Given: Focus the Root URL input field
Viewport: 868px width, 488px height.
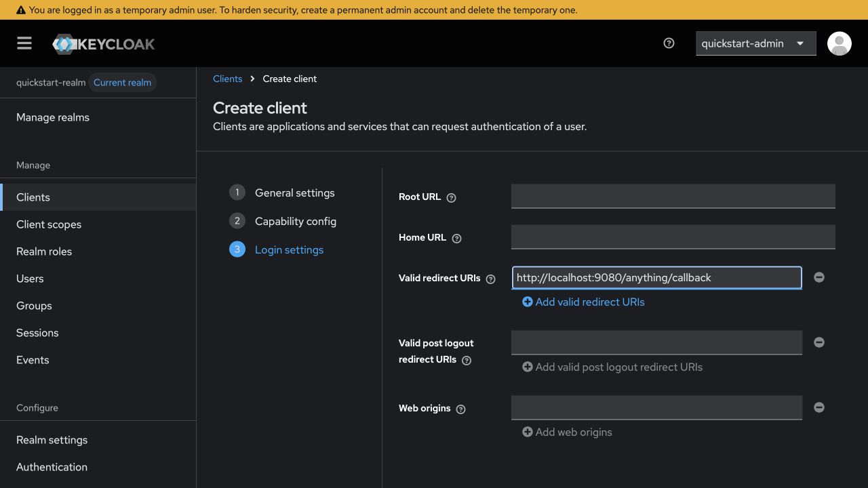Looking at the screenshot, I should tap(673, 196).
